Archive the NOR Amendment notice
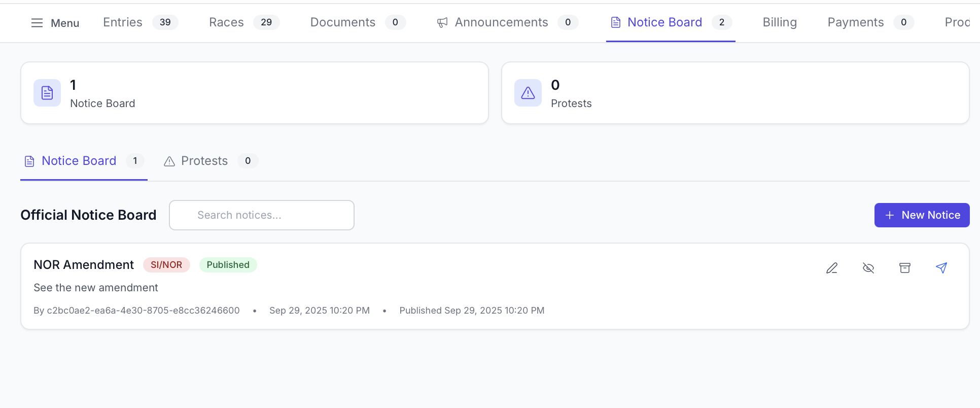 coord(905,268)
